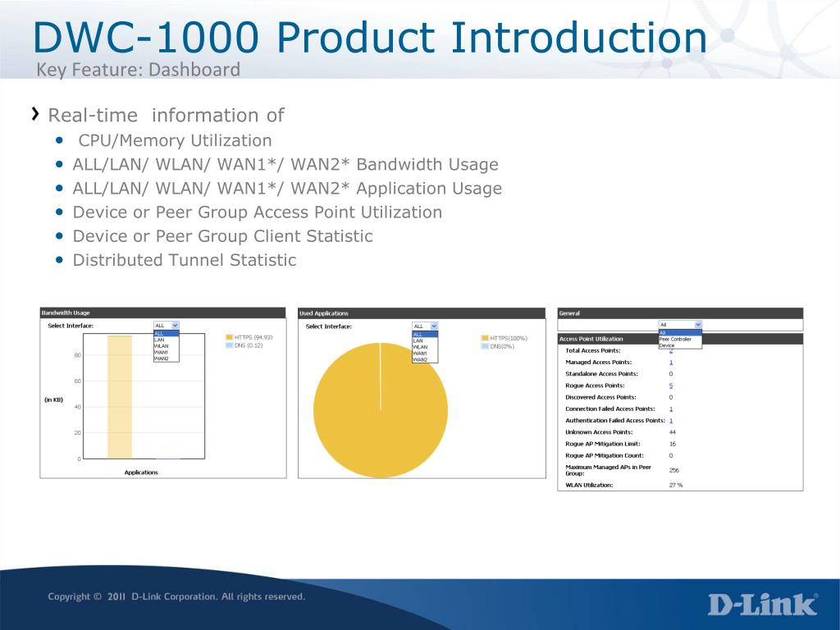Viewport: 840px width, 630px height.
Task: Select WAN1 in Used Applications interface list
Action: pos(425,354)
